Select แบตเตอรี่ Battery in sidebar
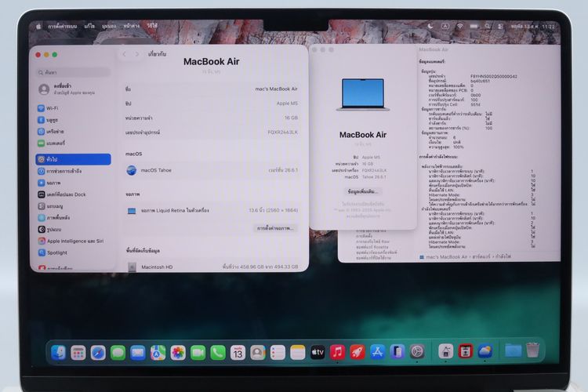The width and height of the screenshot is (588, 392). coord(73,143)
